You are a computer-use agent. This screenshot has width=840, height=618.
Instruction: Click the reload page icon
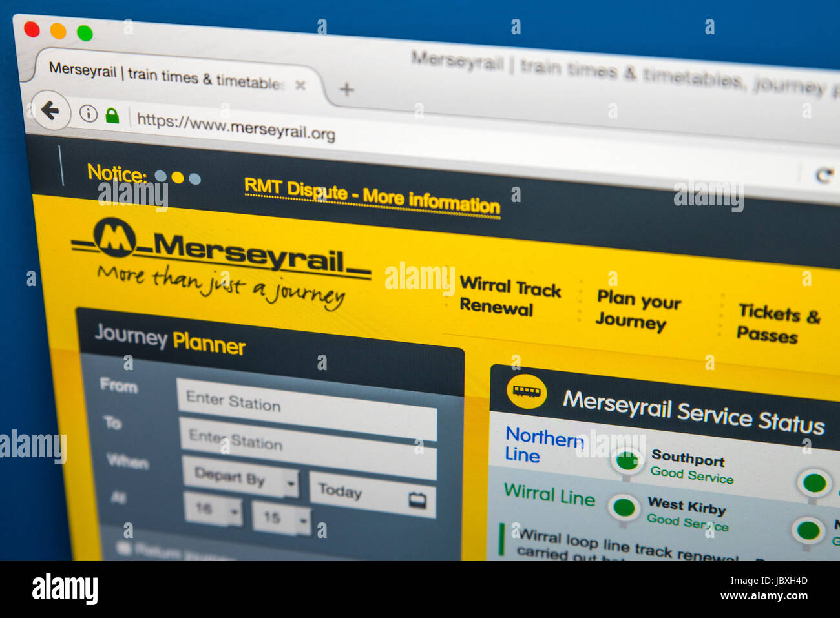click(x=824, y=175)
